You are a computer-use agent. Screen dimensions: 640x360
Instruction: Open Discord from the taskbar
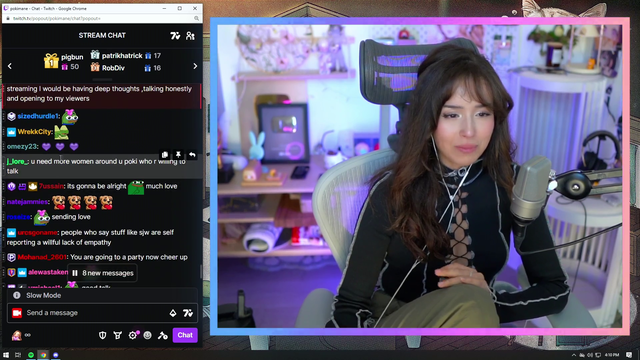coord(56,355)
